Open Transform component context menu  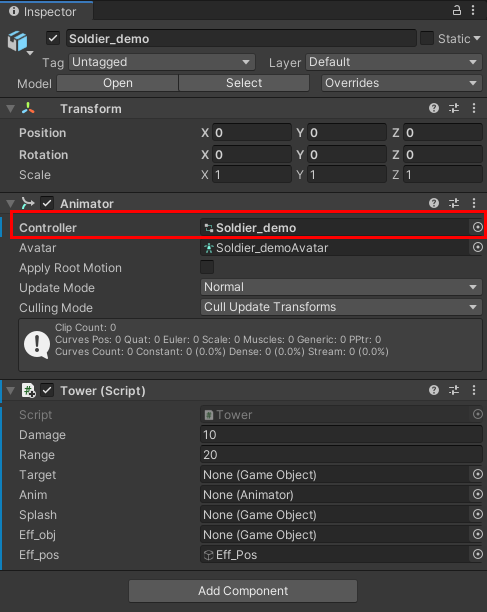[474, 108]
